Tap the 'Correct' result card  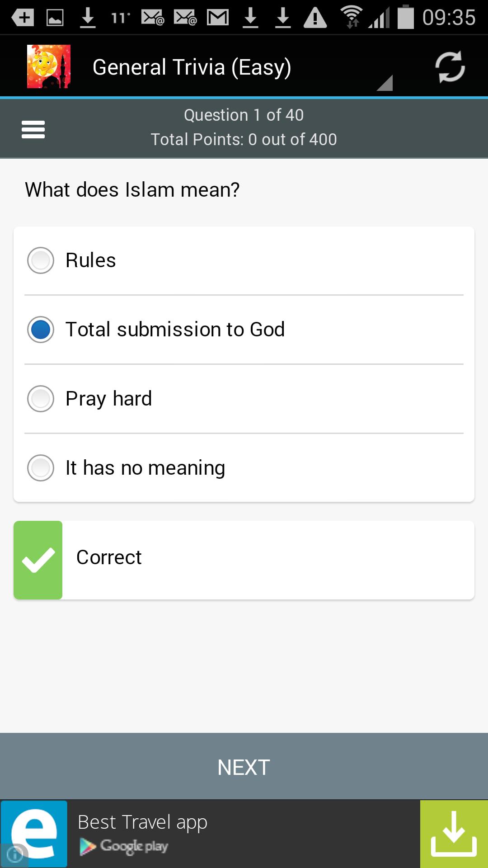244,560
